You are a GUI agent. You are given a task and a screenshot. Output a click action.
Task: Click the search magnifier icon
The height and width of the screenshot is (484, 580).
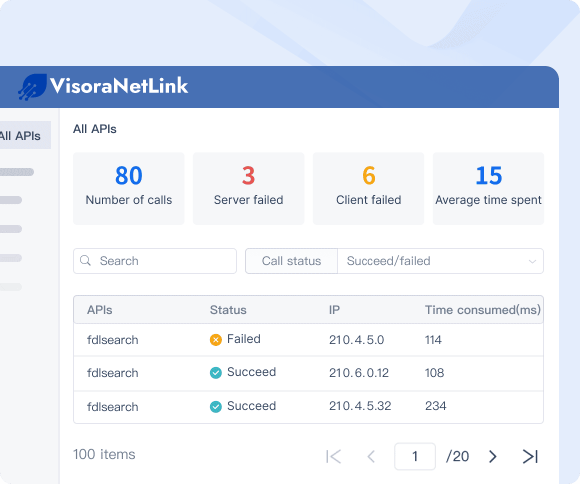coord(85,261)
